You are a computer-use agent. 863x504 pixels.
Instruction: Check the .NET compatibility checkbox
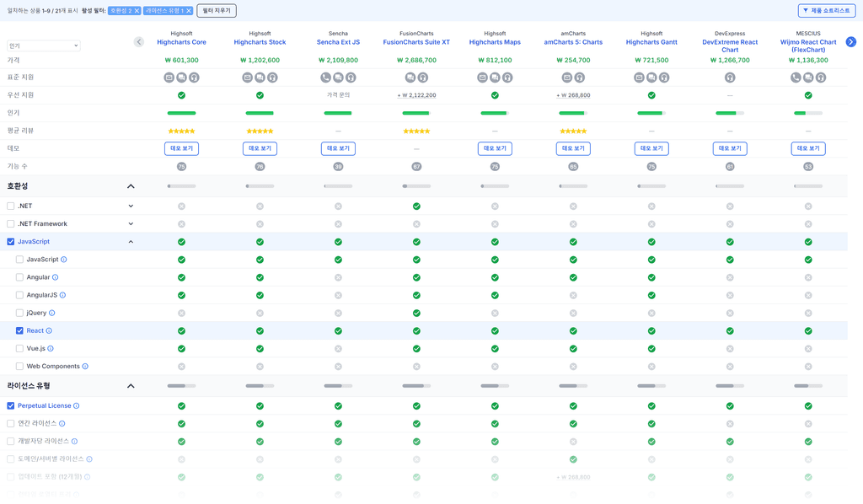10,206
